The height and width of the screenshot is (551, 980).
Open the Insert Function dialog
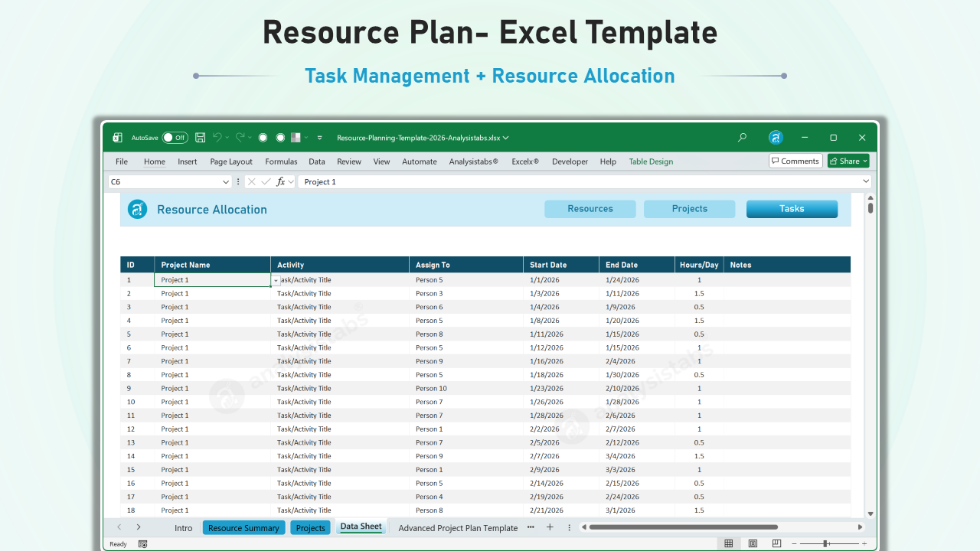click(x=280, y=181)
